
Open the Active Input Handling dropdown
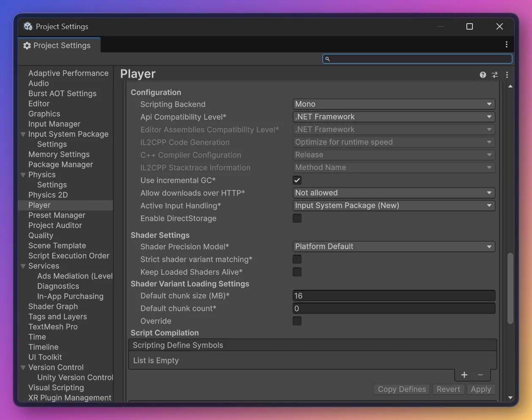click(x=394, y=205)
